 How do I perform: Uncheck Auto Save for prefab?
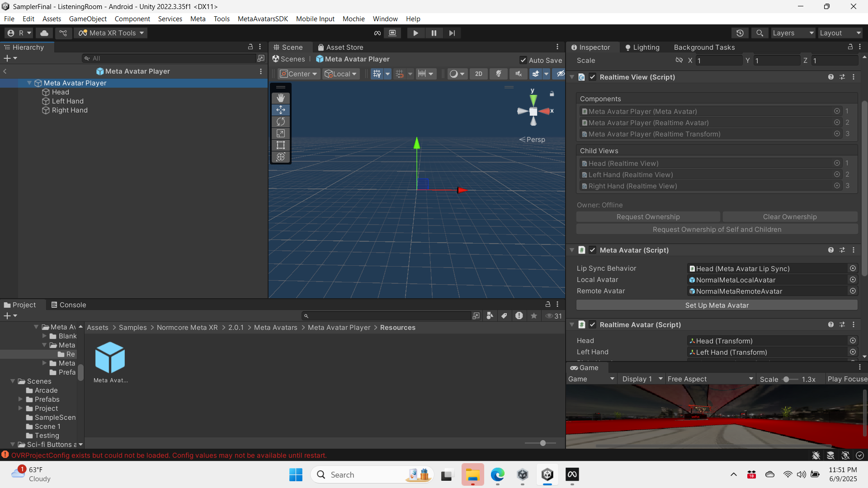point(523,60)
